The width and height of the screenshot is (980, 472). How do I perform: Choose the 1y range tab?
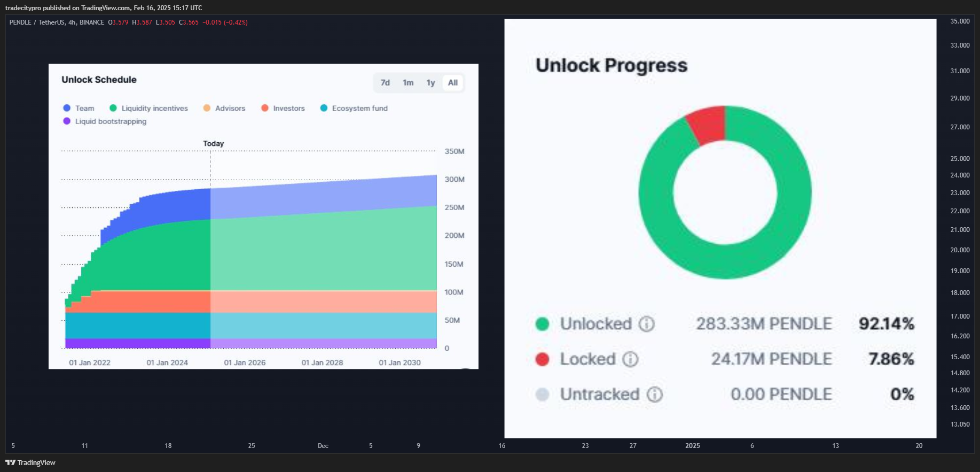(x=431, y=83)
